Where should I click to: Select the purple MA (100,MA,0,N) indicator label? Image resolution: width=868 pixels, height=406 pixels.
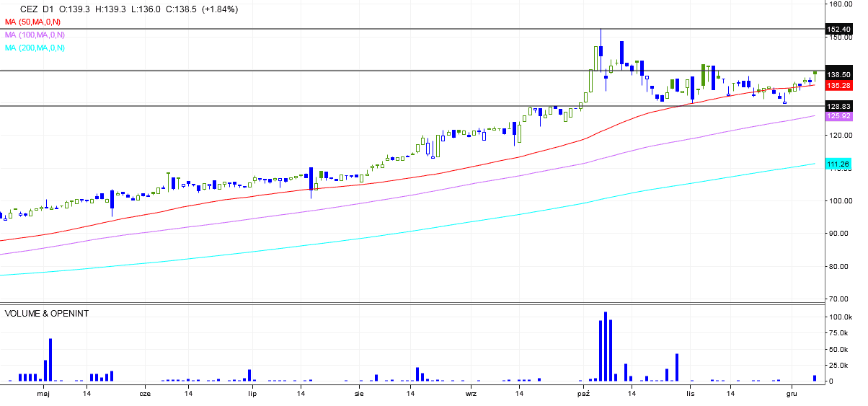tap(35, 35)
